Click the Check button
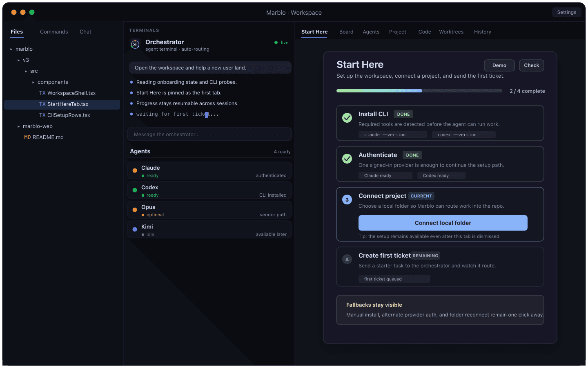Screen dimensions: 588x368 click(532, 65)
